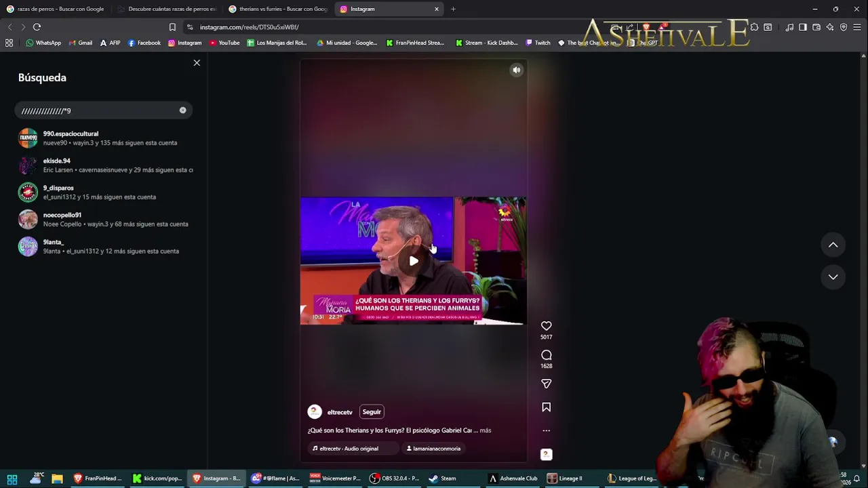
Task: Open noecopello91 account result
Action: click(x=105, y=220)
